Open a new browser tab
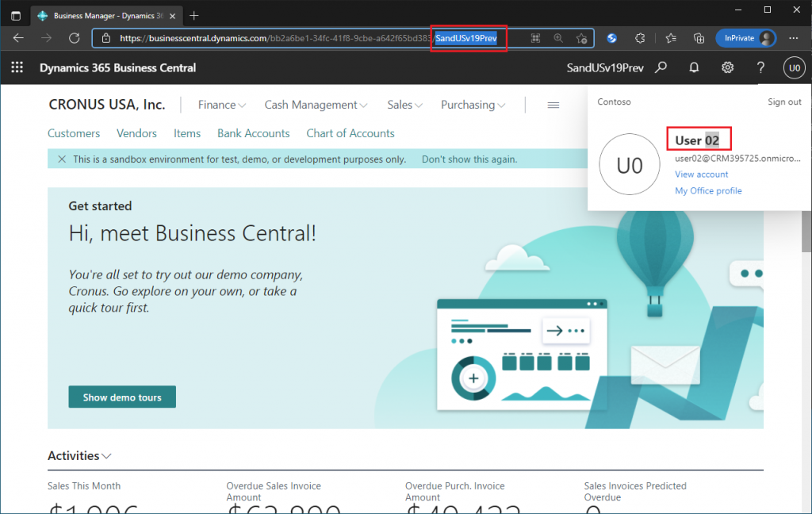812x514 pixels. point(194,16)
